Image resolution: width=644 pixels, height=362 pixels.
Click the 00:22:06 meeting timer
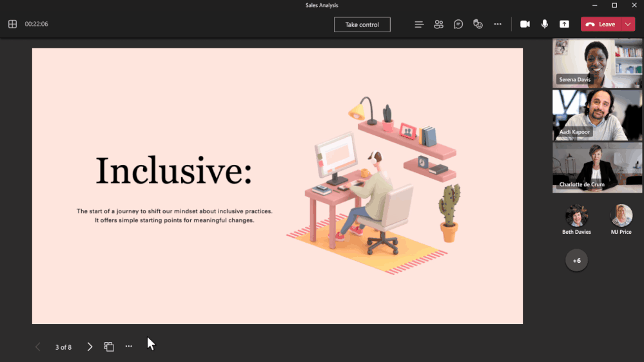click(x=36, y=24)
